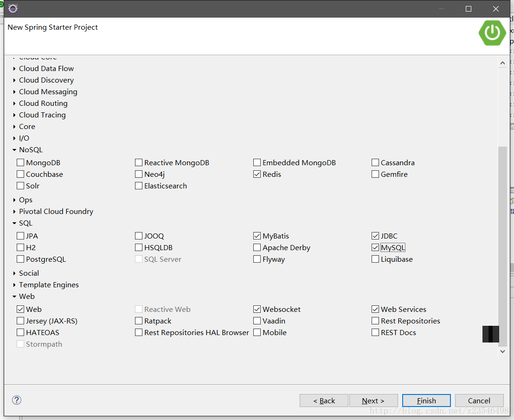
Task: Click the scrollbar up arrow
Action: click(x=502, y=63)
